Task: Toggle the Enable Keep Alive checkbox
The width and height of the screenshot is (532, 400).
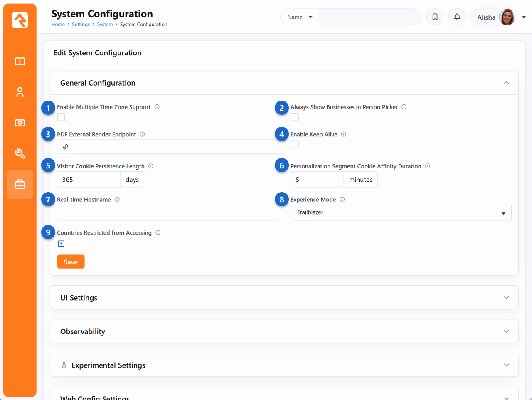Action: 295,145
